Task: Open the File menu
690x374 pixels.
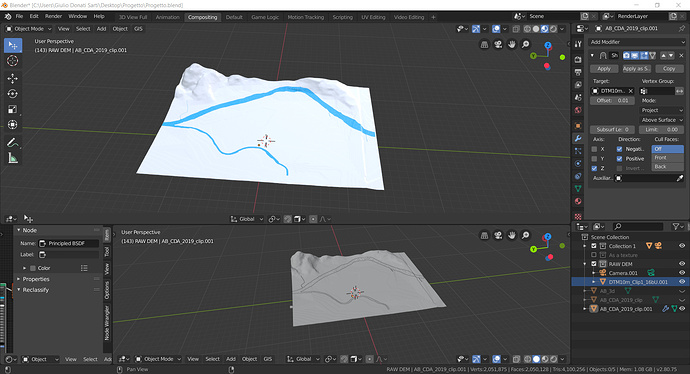Action: pos(19,16)
